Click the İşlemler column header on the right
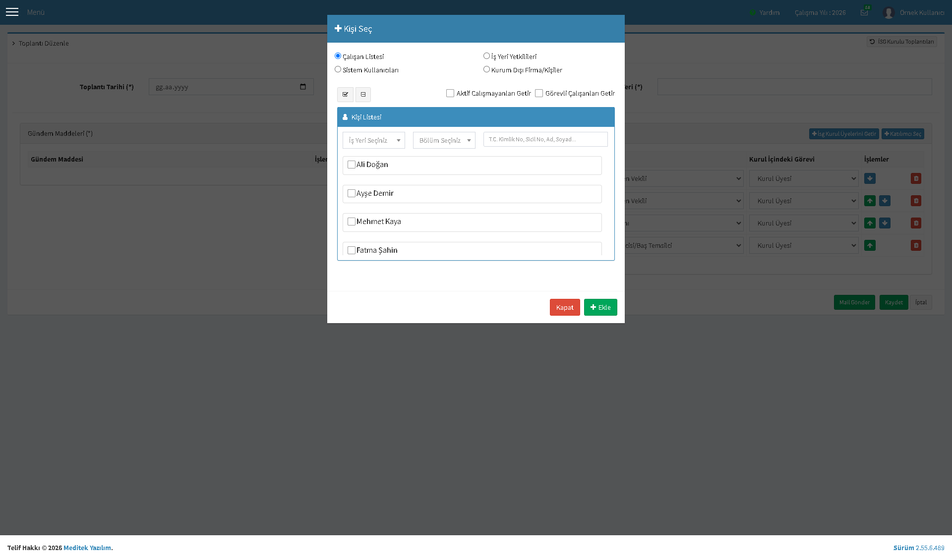 tap(876, 159)
